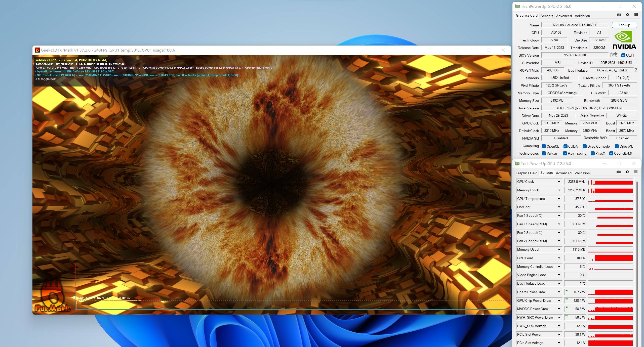Screen dimensions: 644x347
Task: Toggle the CUDA checkbox
Action: 566,146
